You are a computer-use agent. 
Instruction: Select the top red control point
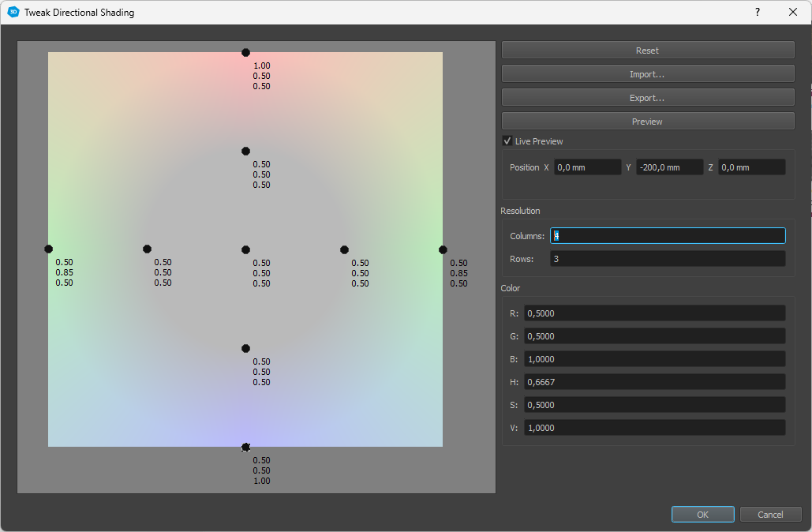pos(245,52)
